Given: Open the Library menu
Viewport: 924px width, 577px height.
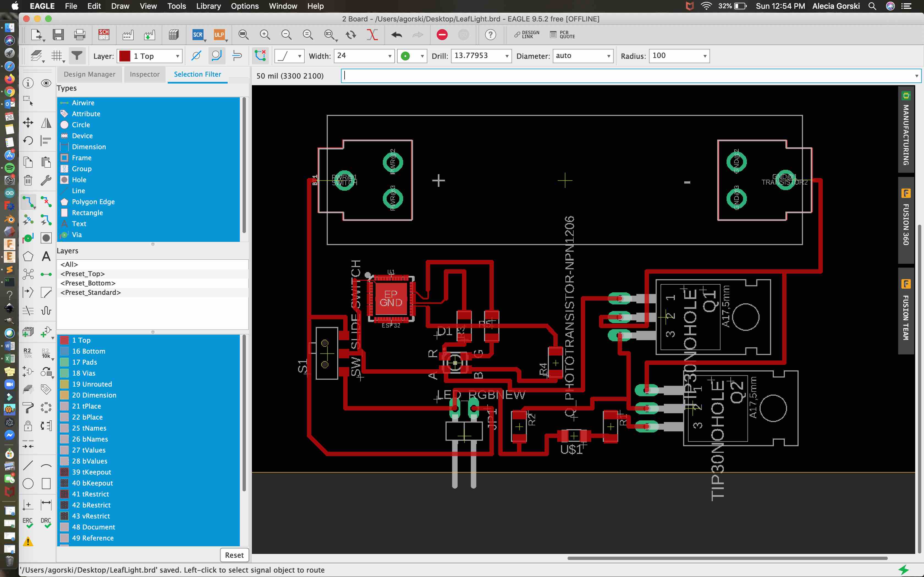Looking at the screenshot, I should point(208,6).
